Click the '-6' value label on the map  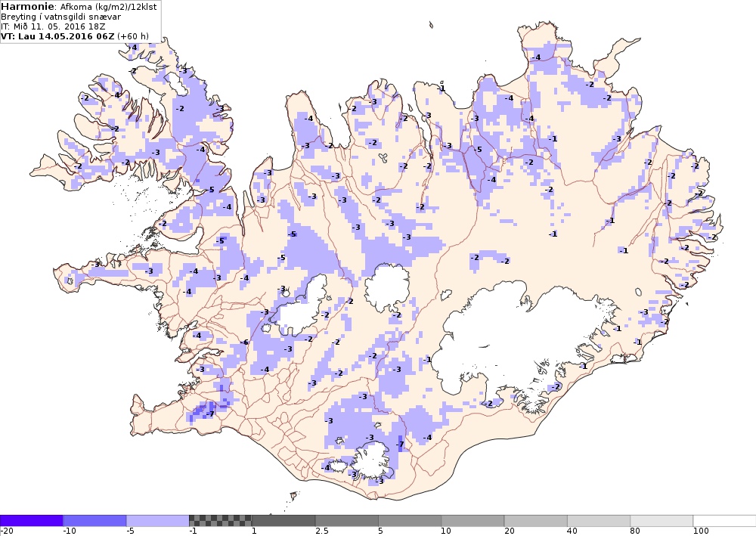[x=244, y=342]
